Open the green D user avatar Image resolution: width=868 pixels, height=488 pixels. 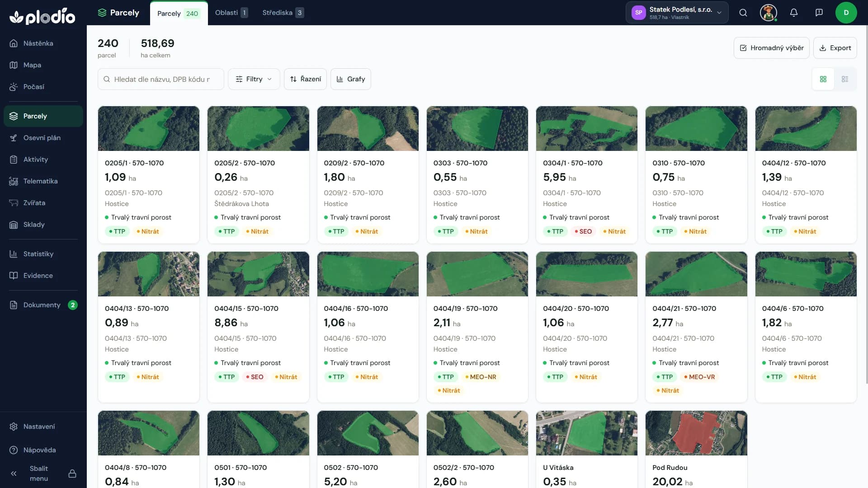pos(846,13)
